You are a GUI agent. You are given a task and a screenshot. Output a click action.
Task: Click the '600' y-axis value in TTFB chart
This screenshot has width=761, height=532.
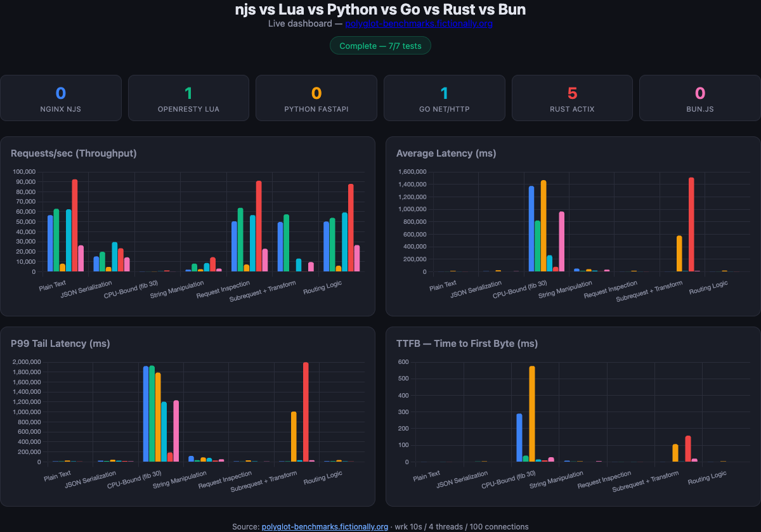[x=403, y=362]
